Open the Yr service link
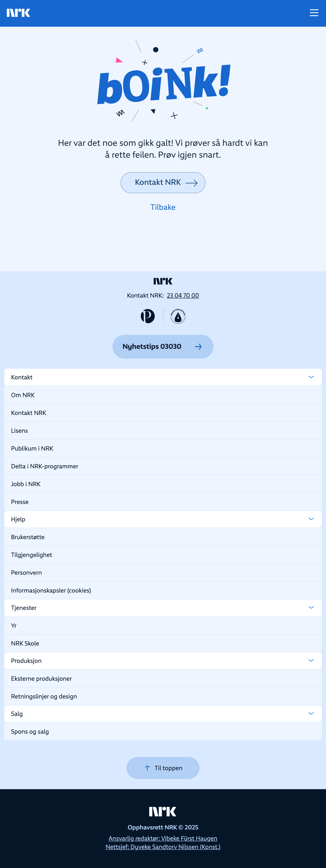The image size is (326, 868). click(163, 626)
